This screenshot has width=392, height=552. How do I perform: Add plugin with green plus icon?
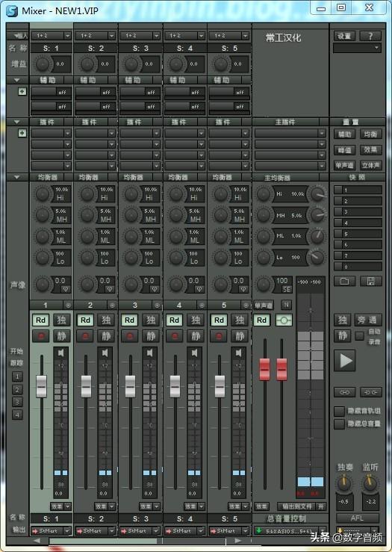click(22, 133)
